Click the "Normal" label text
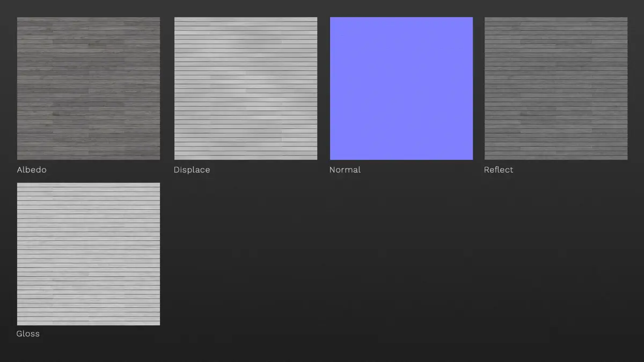 click(x=345, y=169)
